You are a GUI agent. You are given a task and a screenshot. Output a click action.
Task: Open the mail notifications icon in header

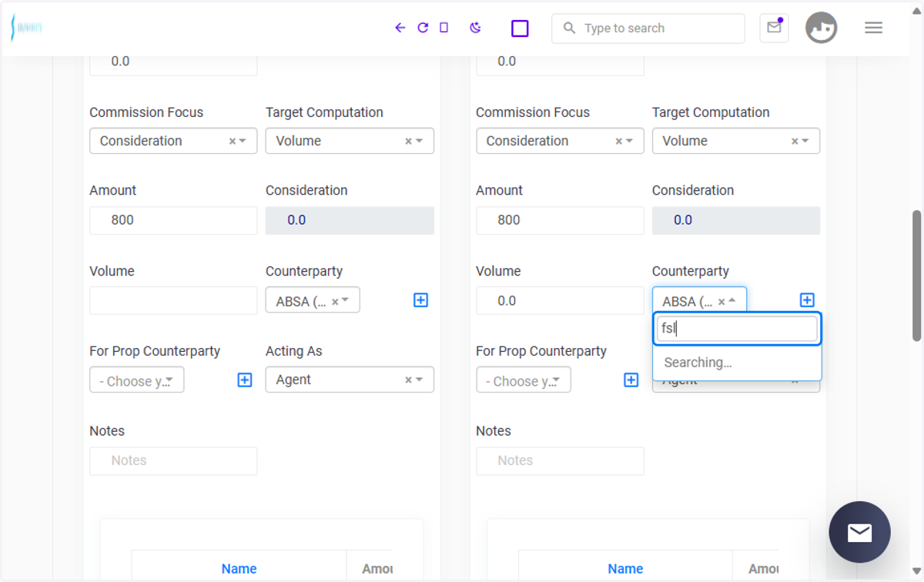tap(774, 28)
